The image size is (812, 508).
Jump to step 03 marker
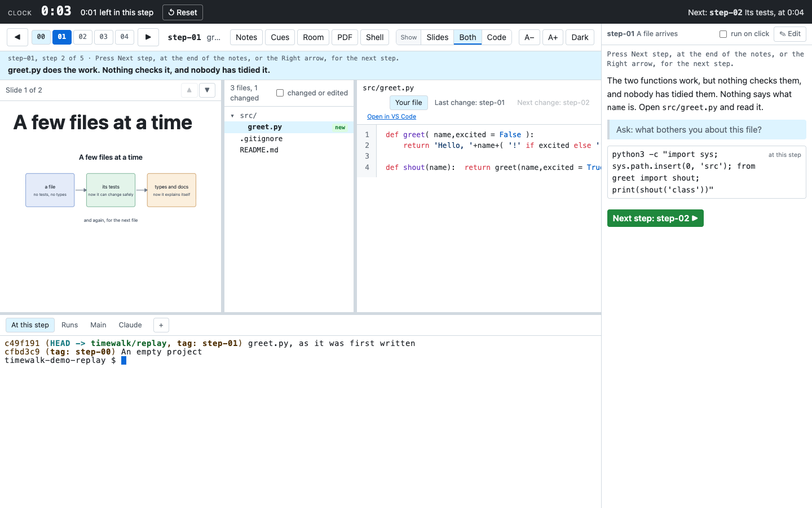click(104, 37)
